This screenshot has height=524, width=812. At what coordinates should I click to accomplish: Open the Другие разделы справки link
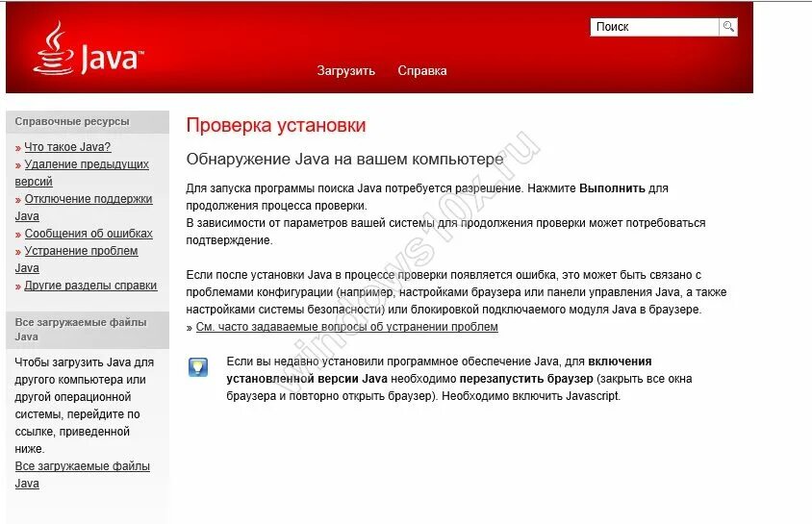pos(90,286)
